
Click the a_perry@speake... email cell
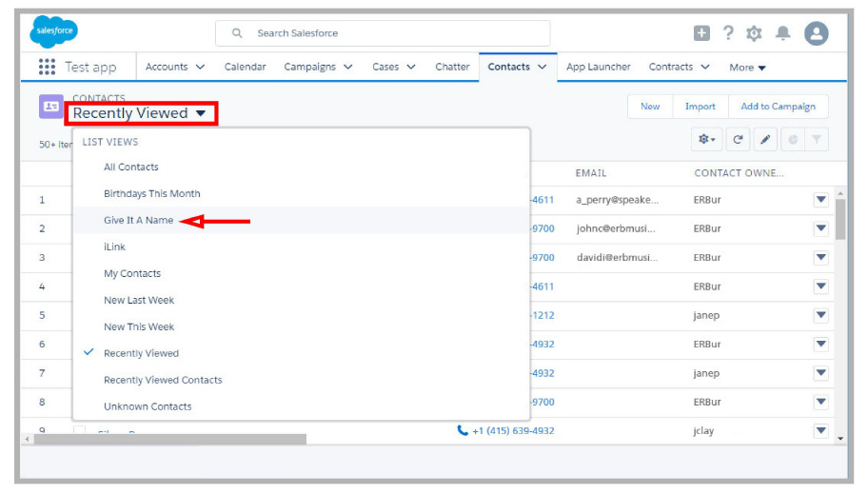[618, 200]
